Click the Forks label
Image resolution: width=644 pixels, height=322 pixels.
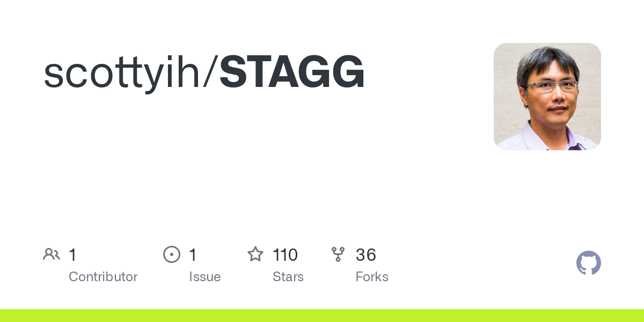point(372,277)
